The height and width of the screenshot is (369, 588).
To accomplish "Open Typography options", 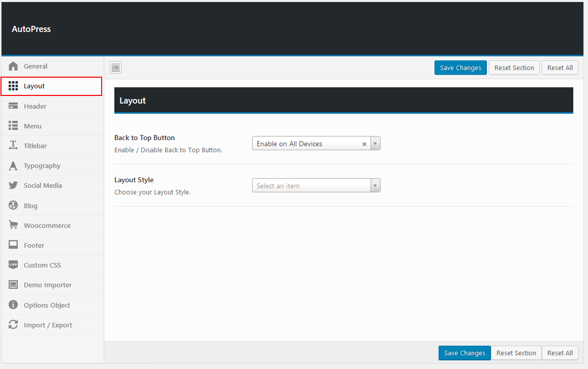I will 52,165.
